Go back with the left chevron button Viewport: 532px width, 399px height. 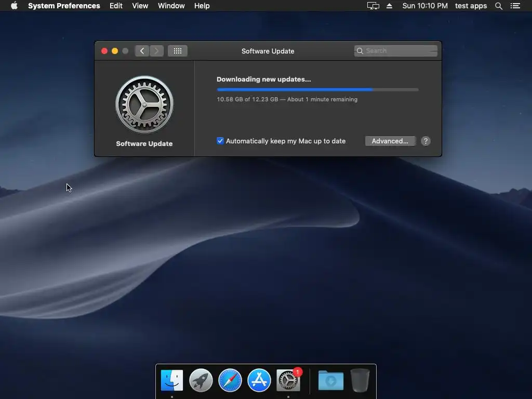coord(142,51)
